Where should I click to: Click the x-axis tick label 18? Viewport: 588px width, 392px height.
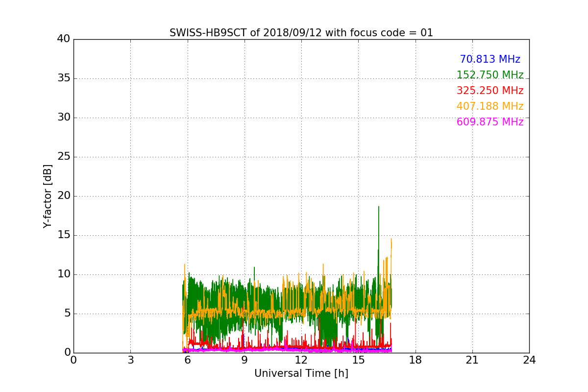click(x=416, y=360)
